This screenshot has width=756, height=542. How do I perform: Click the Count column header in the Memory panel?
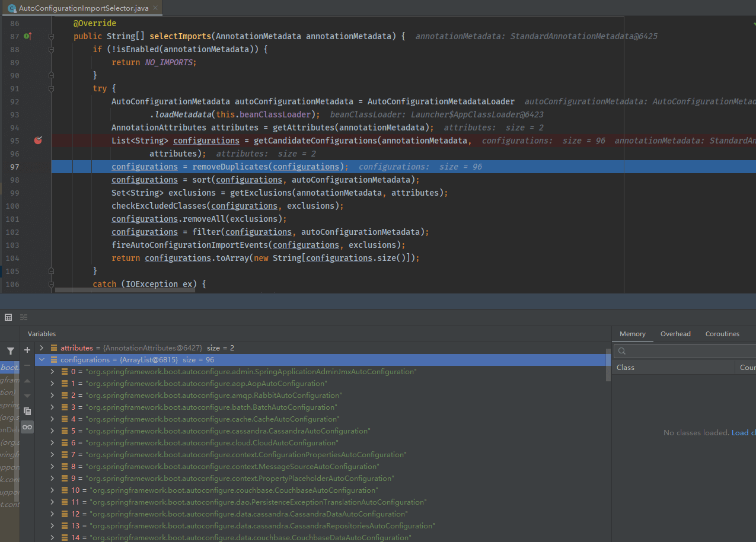click(x=746, y=368)
